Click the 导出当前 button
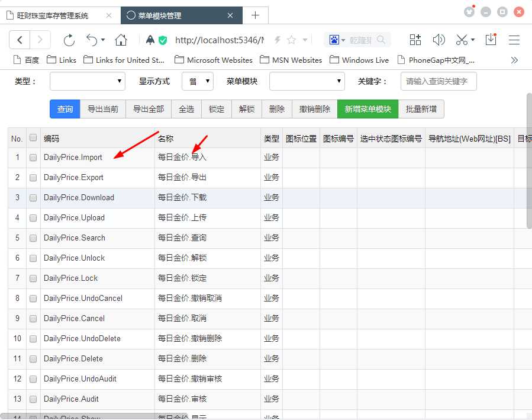The height and width of the screenshot is (420, 532). [x=103, y=109]
